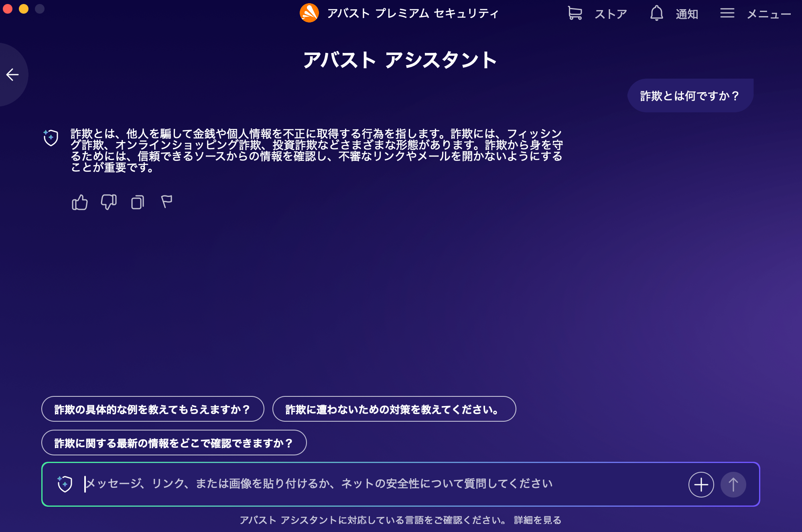Image resolution: width=802 pixels, height=532 pixels.
Task: Click the アバスト プレミアム セキュリティ title
Action: tap(413, 13)
